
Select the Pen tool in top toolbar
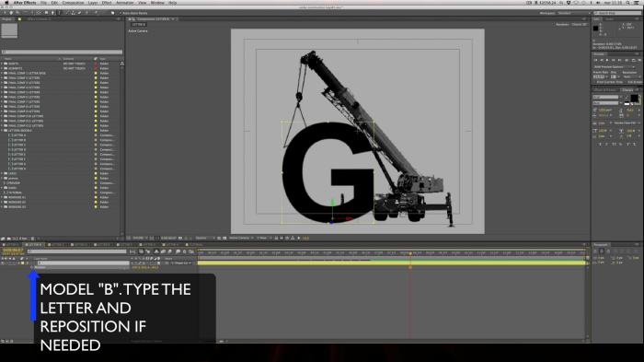(x=52, y=13)
